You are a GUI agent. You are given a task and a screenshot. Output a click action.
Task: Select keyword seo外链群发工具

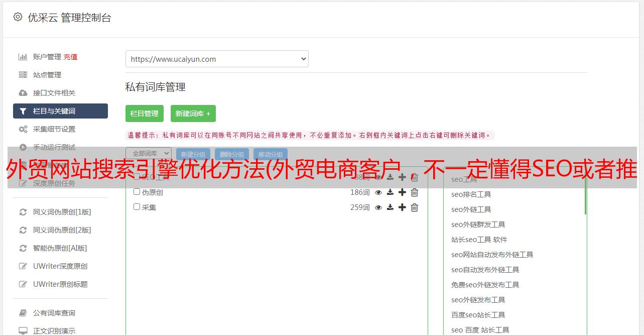click(x=478, y=225)
